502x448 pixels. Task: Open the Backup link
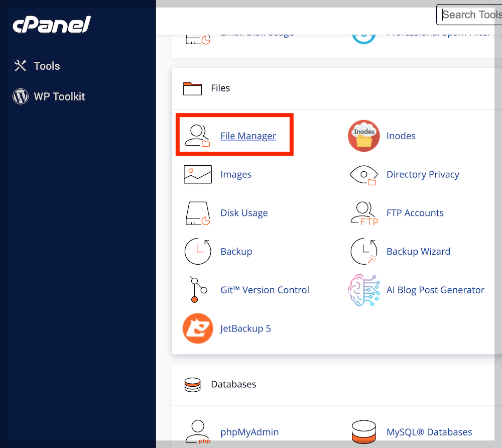coord(236,252)
